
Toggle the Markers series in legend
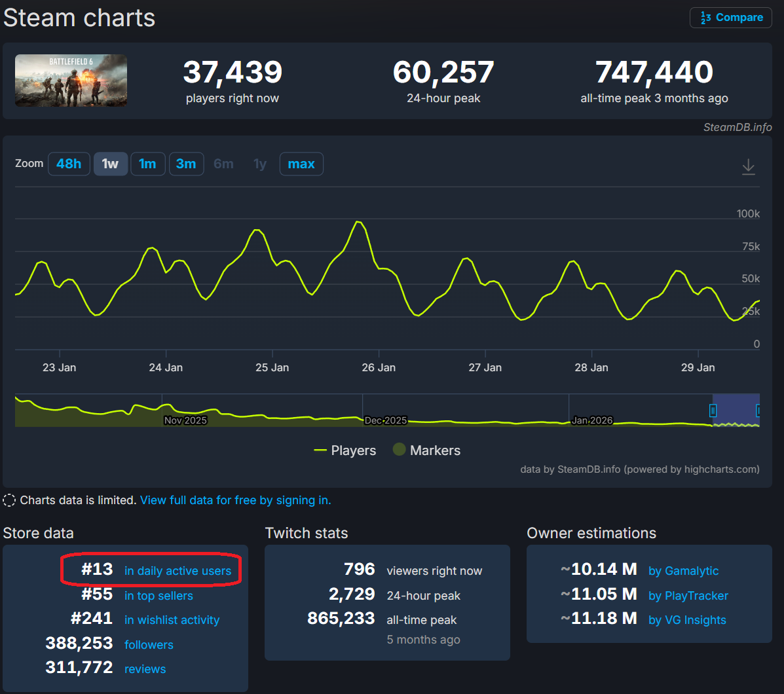426,450
